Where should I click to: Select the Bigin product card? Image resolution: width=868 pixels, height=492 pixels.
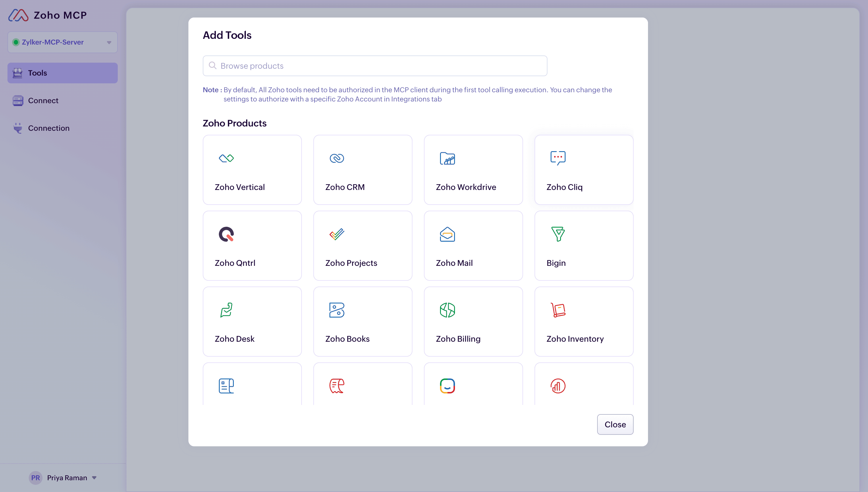pyautogui.click(x=583, y=246)
